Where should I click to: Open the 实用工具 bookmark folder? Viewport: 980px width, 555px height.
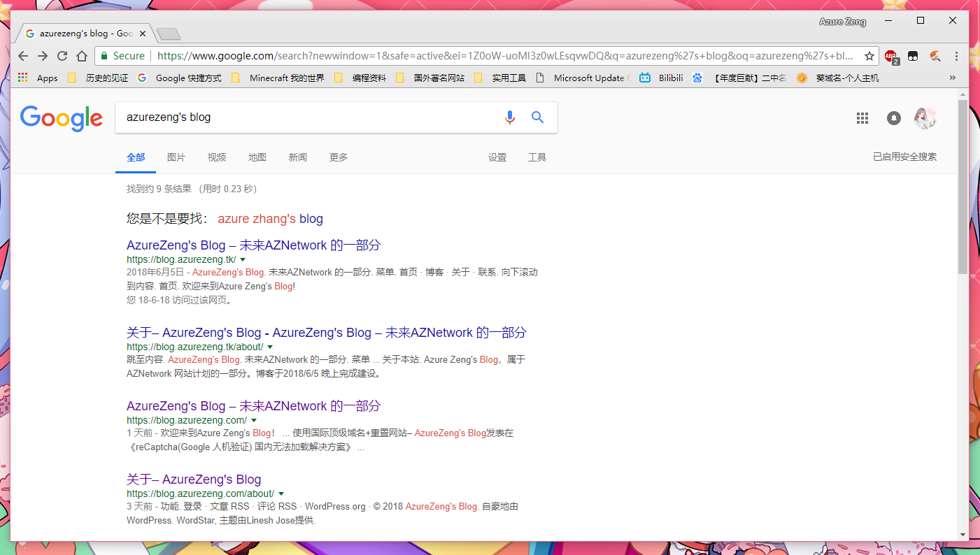pyautogui.click(x=500, y=78)
